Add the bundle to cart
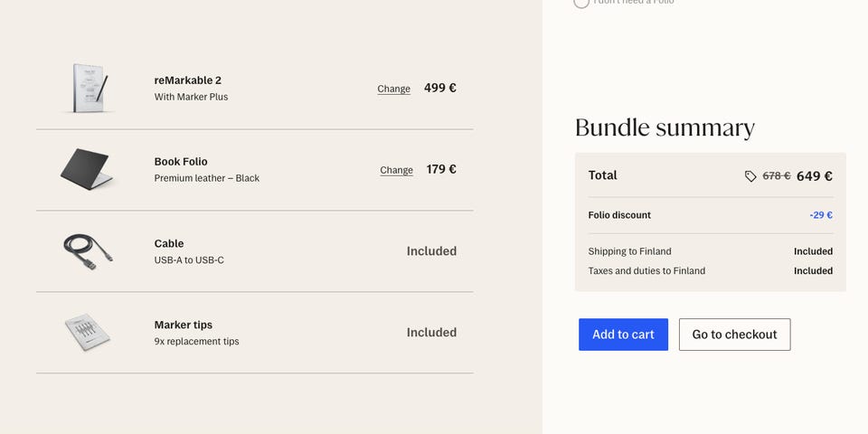The width and height of the screenshot is (868, 434). point(623,335)
